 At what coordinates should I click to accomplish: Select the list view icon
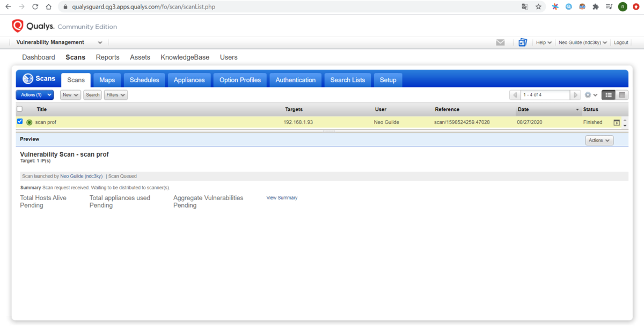point(608,95)
